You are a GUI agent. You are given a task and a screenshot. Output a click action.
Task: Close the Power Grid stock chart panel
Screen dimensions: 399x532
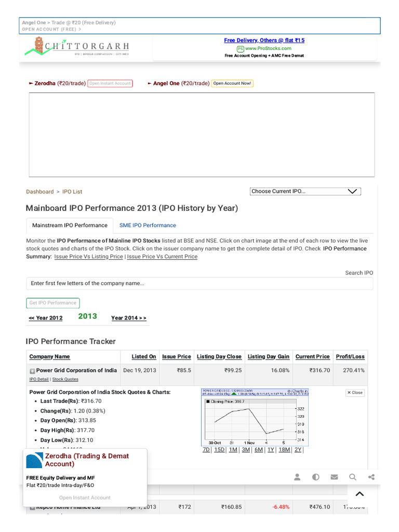(355, 393)
